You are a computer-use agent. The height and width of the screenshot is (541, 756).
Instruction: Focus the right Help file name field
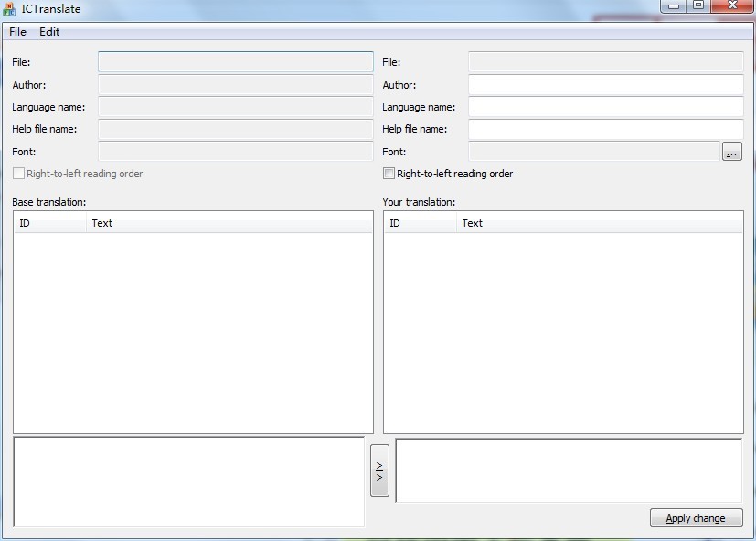tap(605, 129)
